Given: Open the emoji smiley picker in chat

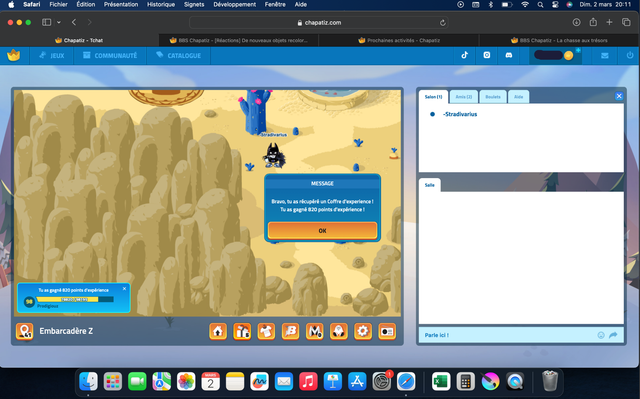Looking at the screenshot, I should coord(601,335).
